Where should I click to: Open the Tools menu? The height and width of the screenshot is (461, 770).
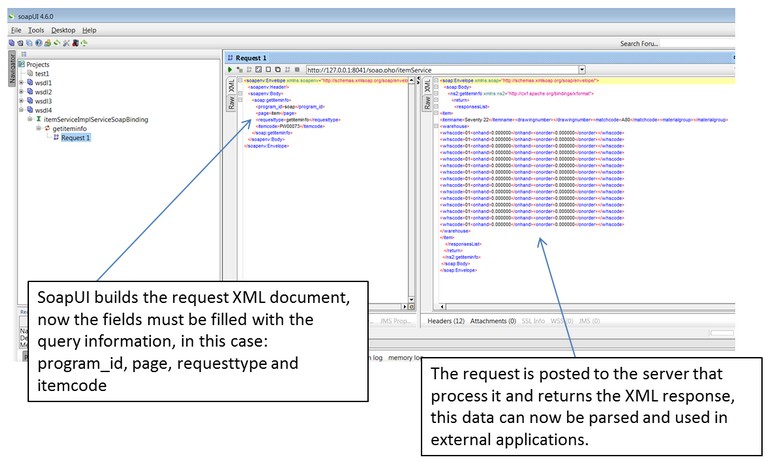(35, 30)
